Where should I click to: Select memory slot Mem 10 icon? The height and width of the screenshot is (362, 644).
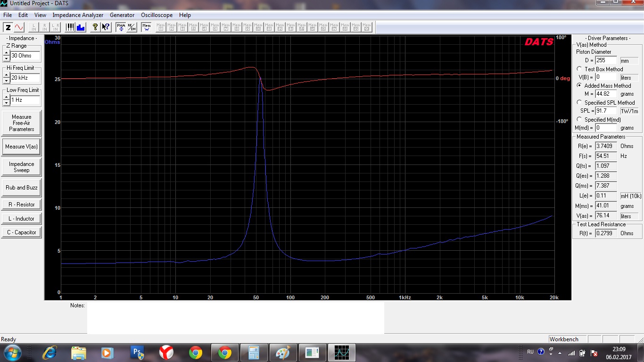point(258,27)
